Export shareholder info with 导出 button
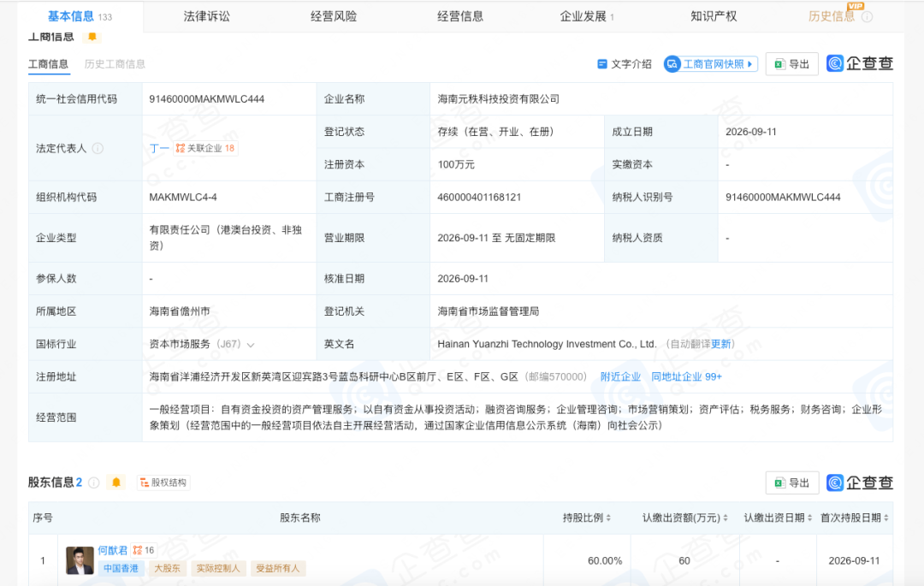924x586 pixels. tap(791, 483)
